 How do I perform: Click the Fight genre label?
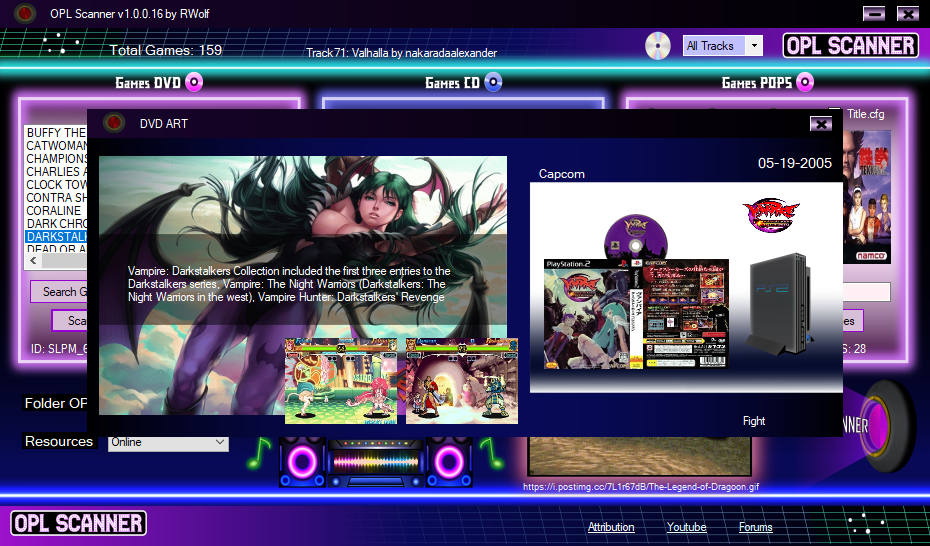[x=754, y=421]
